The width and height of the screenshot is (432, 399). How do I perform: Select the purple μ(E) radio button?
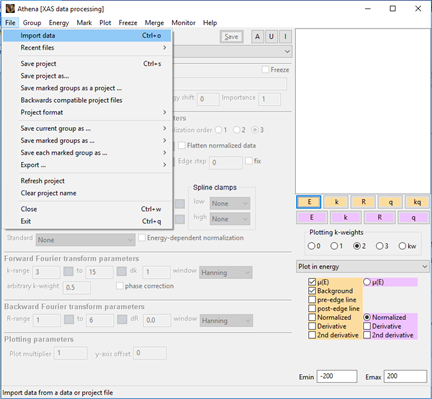pos(367,282)
